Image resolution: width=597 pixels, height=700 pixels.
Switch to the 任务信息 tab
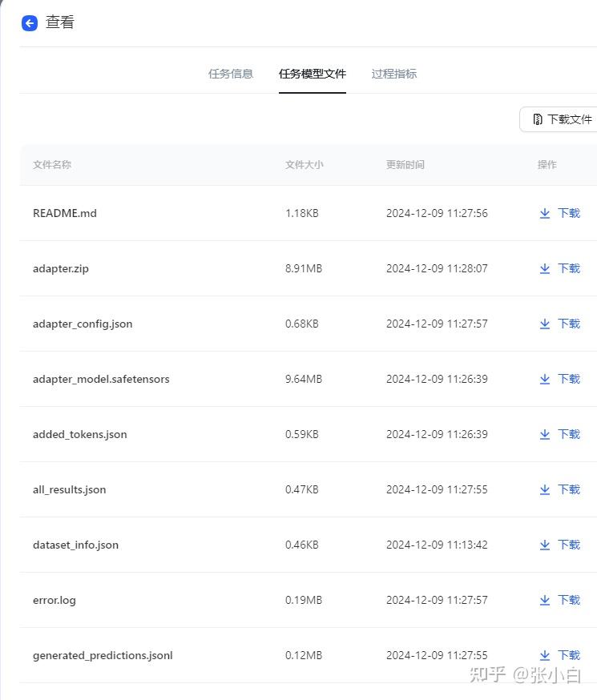231,74
